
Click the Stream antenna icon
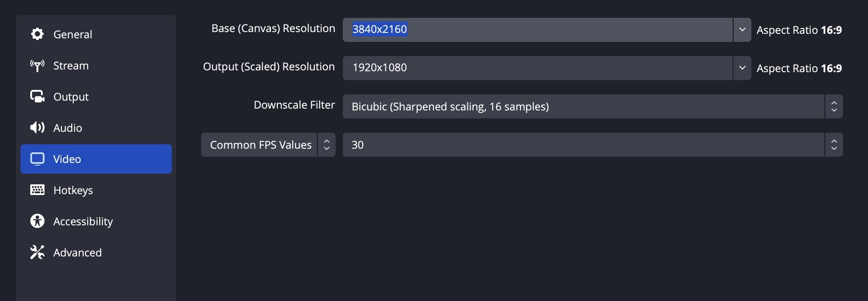click(37, 65)
